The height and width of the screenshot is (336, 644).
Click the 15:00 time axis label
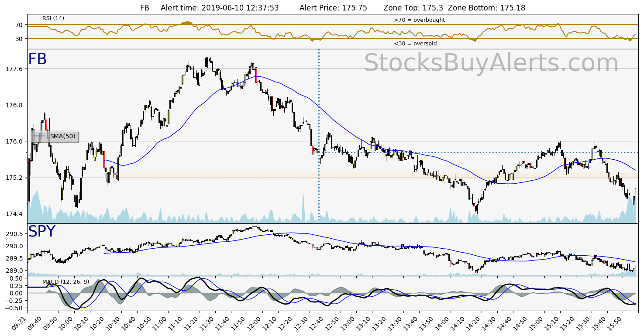pos(536,323)
